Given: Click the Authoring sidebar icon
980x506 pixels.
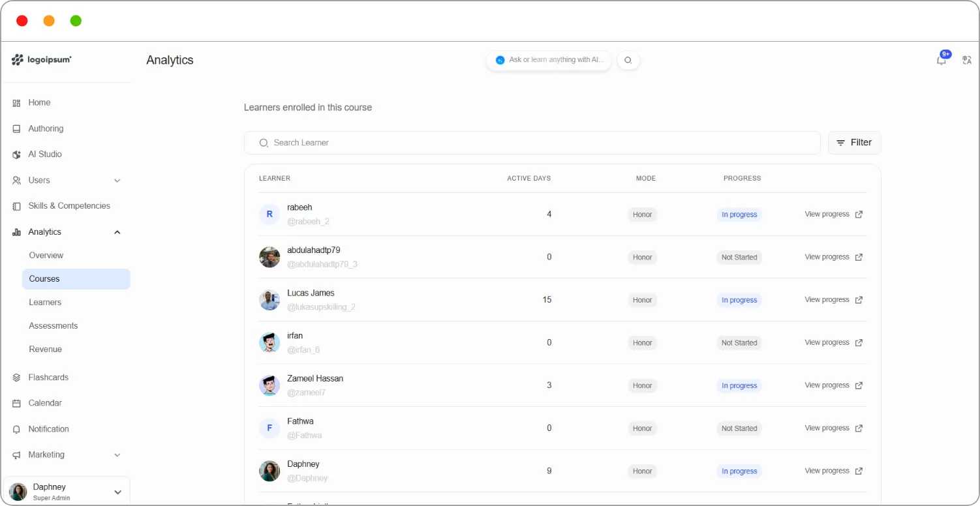Looking at the screenshot, I should pyautogui.click(x=17, y=129).
